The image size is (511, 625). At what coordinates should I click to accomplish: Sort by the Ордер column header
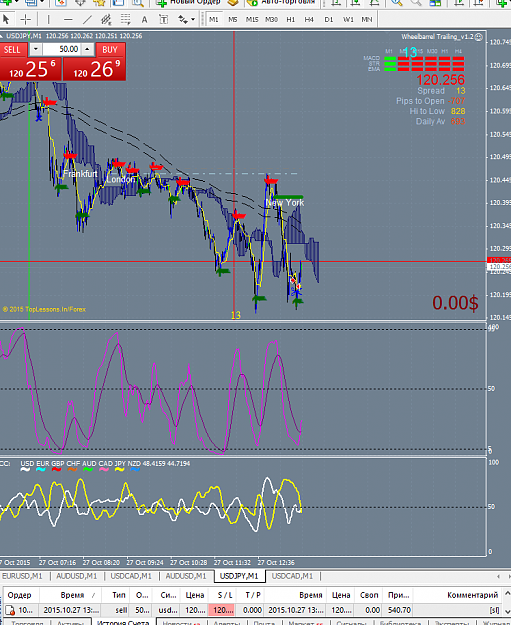(x=19, y=595)
